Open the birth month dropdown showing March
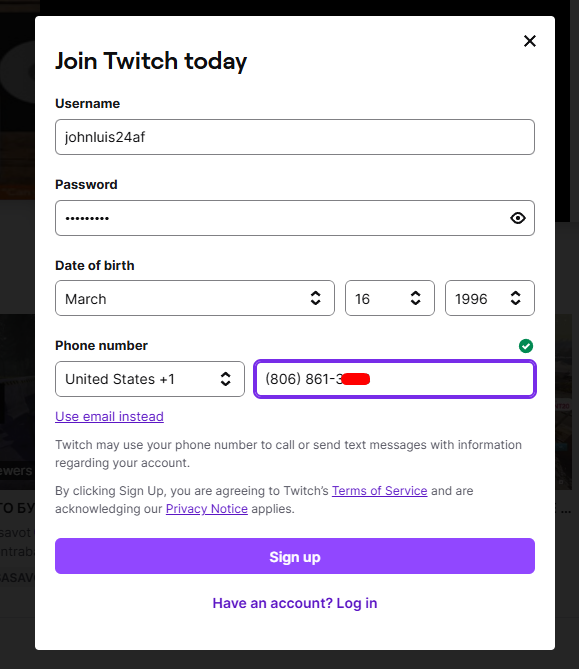Screen dimensions: 579x669 click(x=195, y=298)
